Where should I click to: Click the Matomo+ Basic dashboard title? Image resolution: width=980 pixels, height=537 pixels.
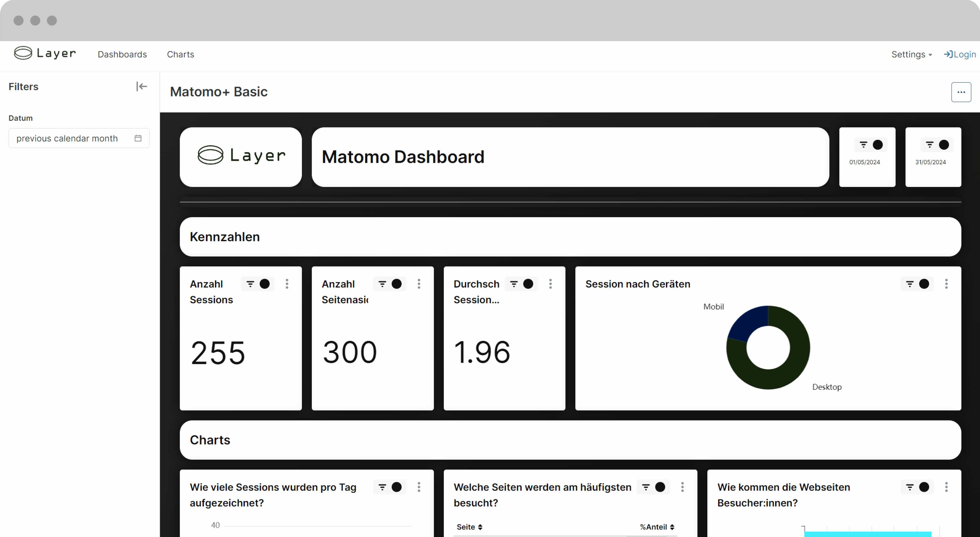pyautogui.click(x=218, y=92)
